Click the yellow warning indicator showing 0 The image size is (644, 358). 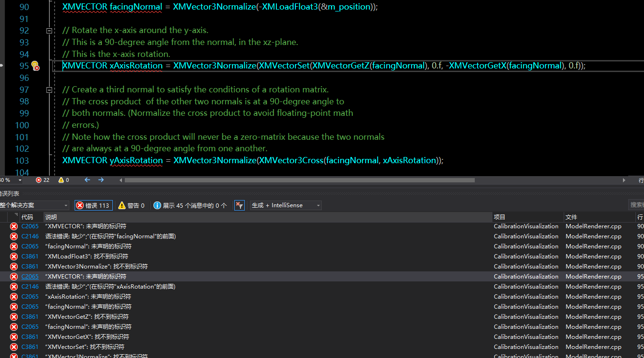point(63,180)
